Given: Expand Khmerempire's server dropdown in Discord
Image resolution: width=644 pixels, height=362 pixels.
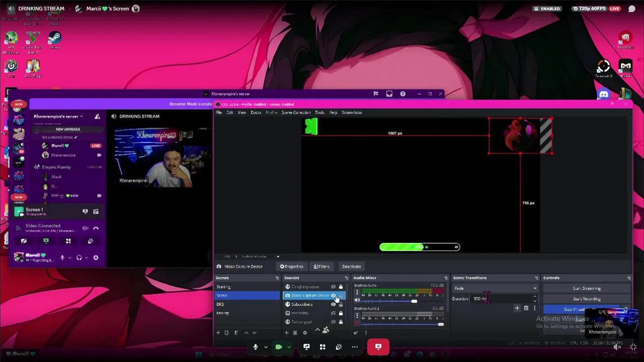Looking at the screenshot, I should (x=58, y=117).
